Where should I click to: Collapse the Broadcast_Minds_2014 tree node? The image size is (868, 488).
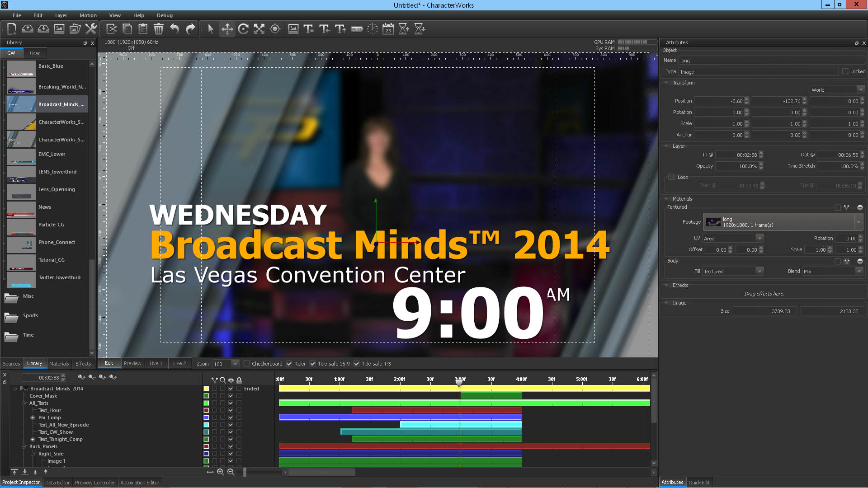14,389
